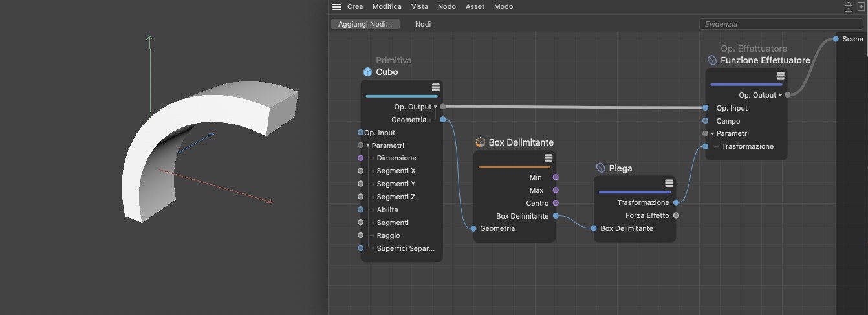Open the Asset menu
The image size is (868, 315).
[475, 6]
